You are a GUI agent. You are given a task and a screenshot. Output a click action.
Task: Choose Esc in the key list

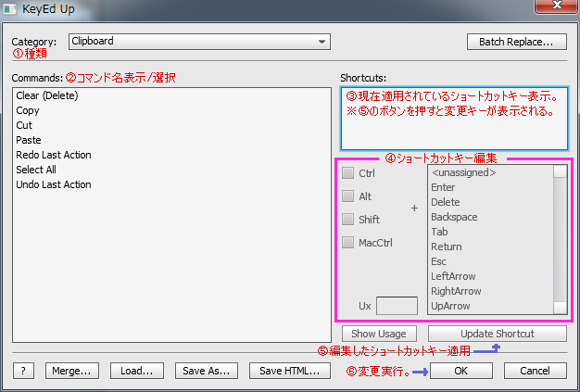tap(491, 261)
